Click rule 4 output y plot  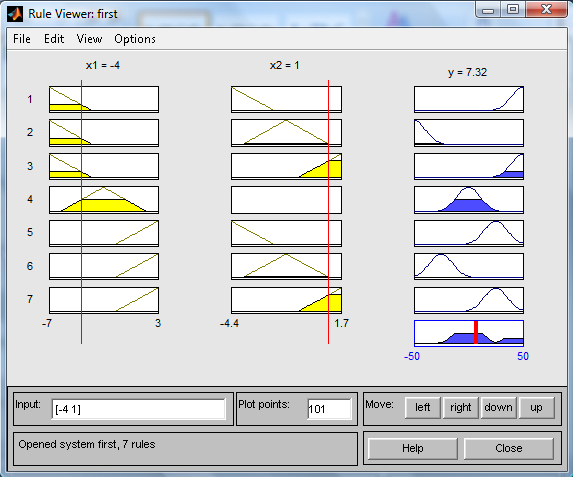pos(469,200)
